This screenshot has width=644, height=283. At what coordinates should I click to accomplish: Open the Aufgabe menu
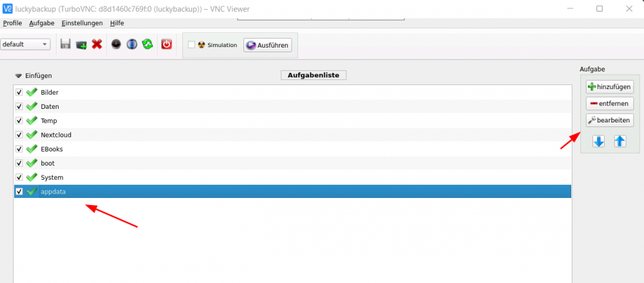(41, 23)
